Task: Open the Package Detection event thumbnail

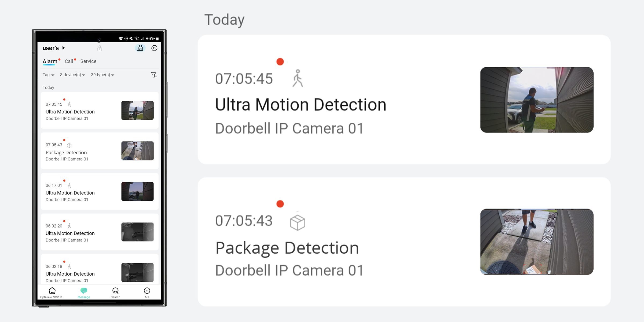Action: [x=137, y=151]
